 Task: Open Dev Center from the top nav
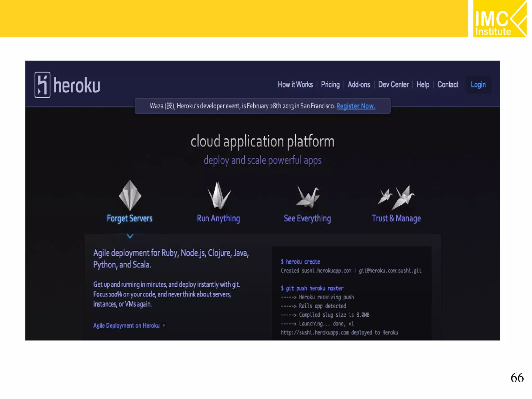(x=393, y=84)
